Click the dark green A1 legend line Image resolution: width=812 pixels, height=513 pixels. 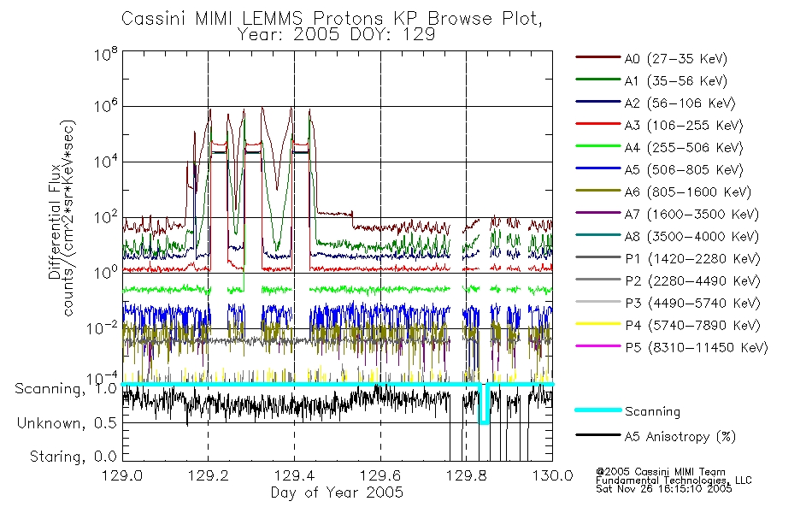[x=598, y=80]
